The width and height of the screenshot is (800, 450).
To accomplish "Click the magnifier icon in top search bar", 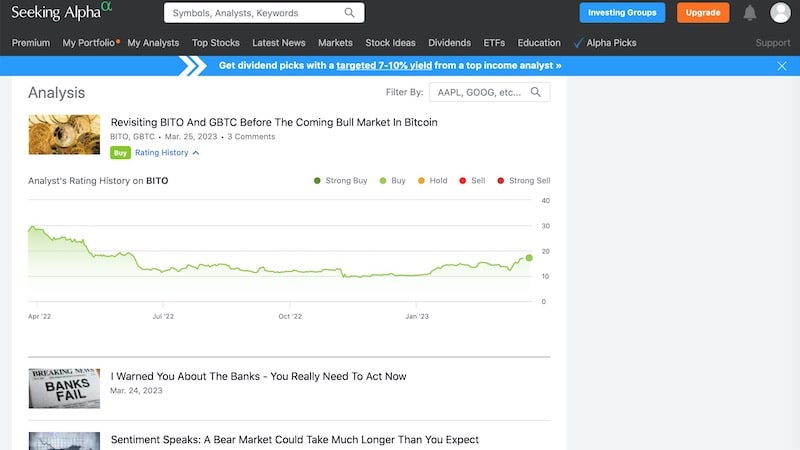I will coord(349,13).
